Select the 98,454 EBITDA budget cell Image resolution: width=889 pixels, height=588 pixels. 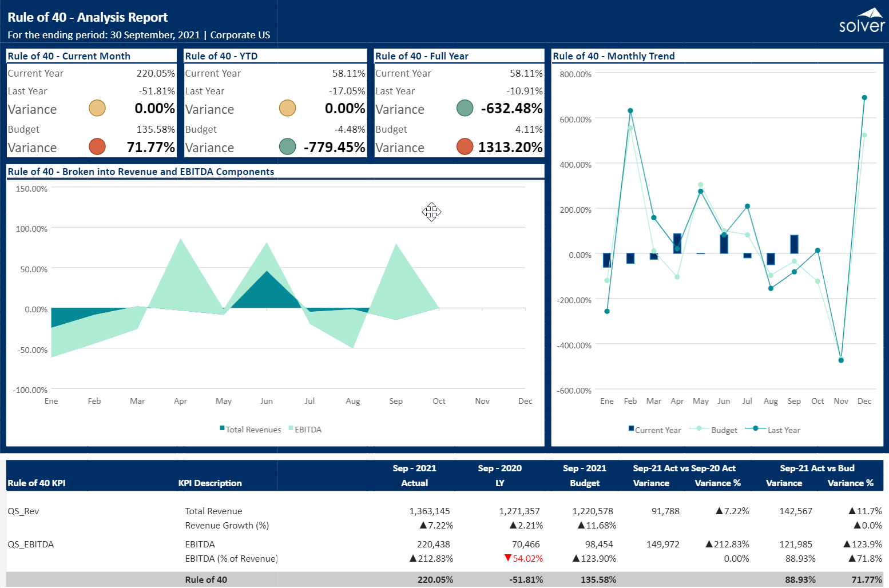(599, 545)
